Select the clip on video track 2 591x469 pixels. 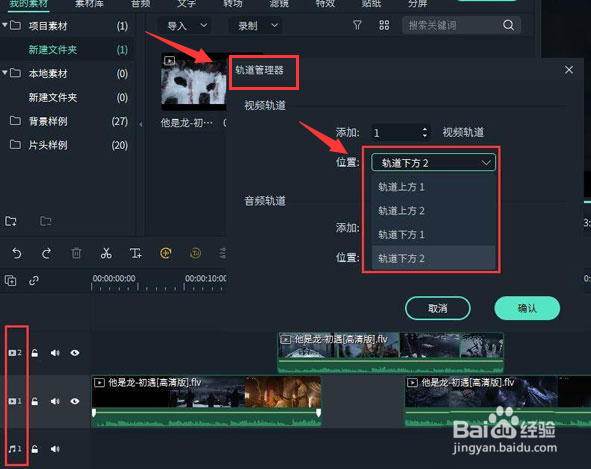pyautogui.click(x=390, y=353)
